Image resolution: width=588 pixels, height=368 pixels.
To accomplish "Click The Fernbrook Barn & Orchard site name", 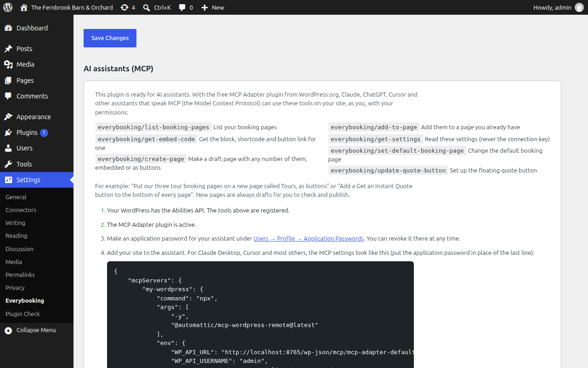I will click(x=72, y=7).
